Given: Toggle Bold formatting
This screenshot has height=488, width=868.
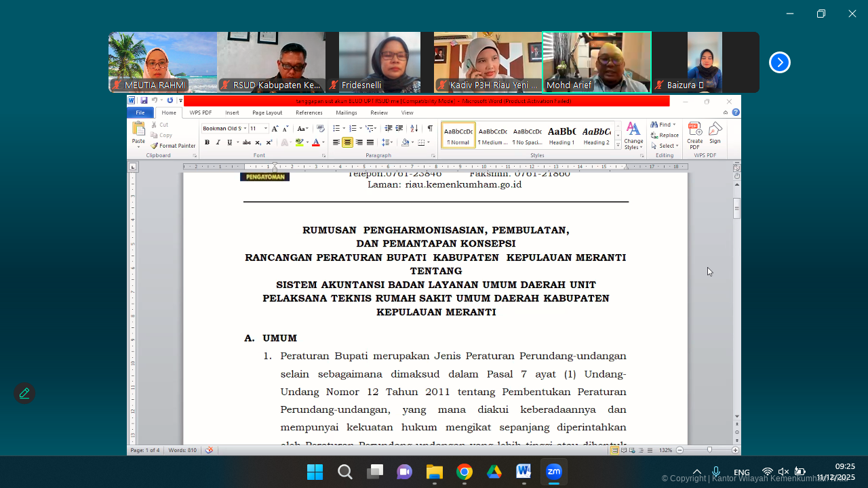Looking at the screenshot, I should pyautogui.click(x=207, y=142).
